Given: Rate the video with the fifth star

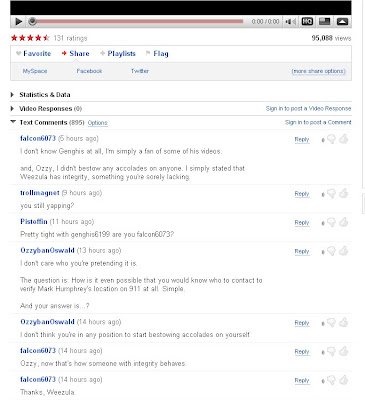Looking at the screenshot, I should 46,38.
